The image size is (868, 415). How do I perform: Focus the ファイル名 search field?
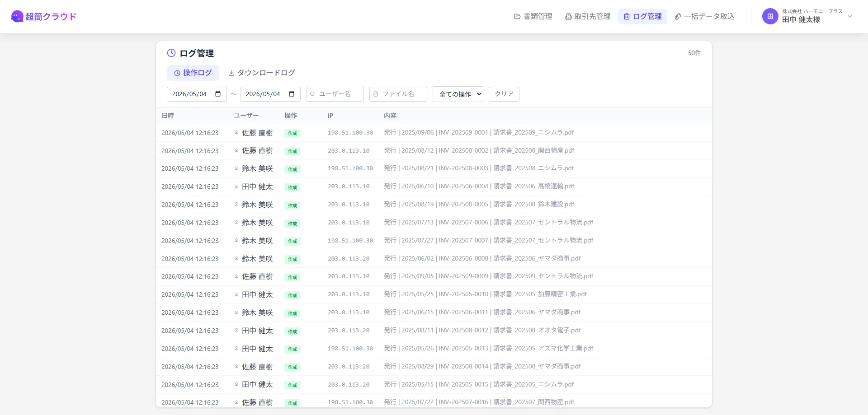(x=398, y=94)
